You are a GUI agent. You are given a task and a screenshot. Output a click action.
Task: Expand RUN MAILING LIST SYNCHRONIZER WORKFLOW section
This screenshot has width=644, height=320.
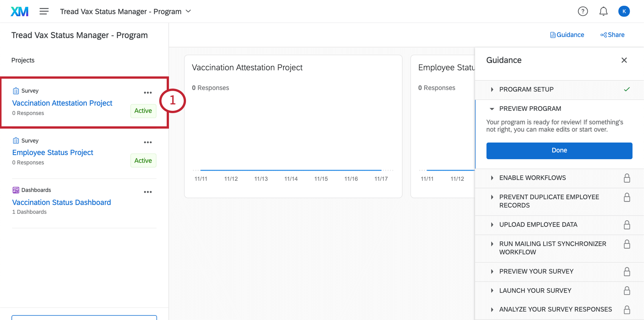click(559, 248)
